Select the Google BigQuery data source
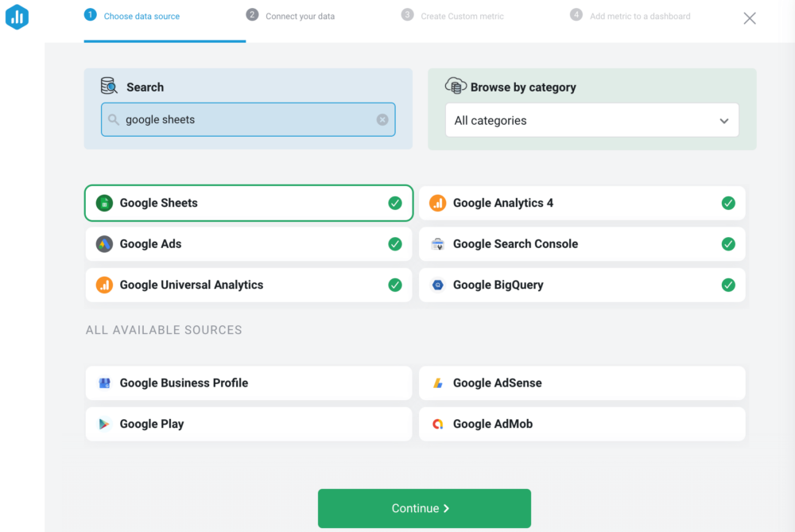Screen dimensions: 795x532 pos(582,285)
